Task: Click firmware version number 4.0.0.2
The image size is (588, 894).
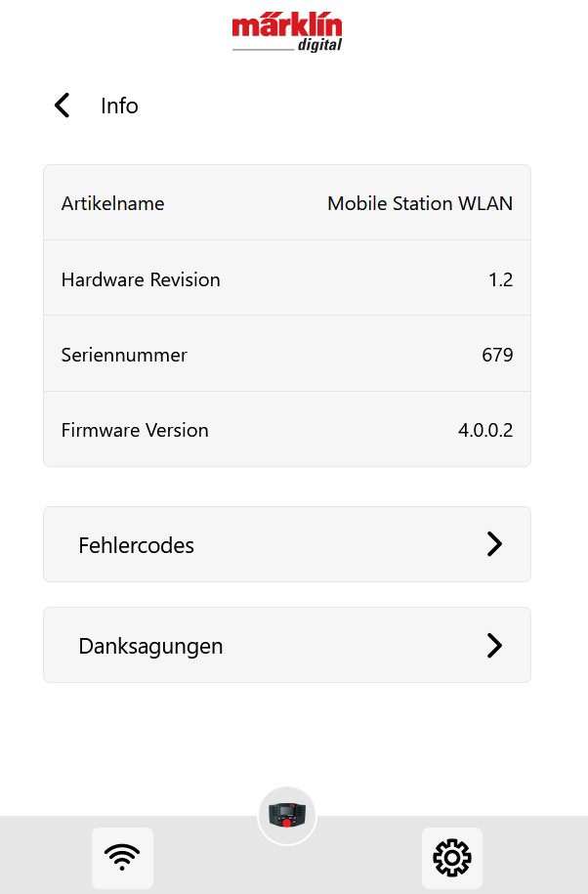Action: pyautogui.click(x=485, y=430)
